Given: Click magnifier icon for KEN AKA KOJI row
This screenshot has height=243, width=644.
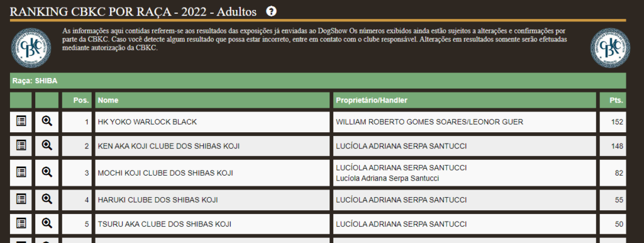Looking at the screenshot, I should (x=47, y=145).
